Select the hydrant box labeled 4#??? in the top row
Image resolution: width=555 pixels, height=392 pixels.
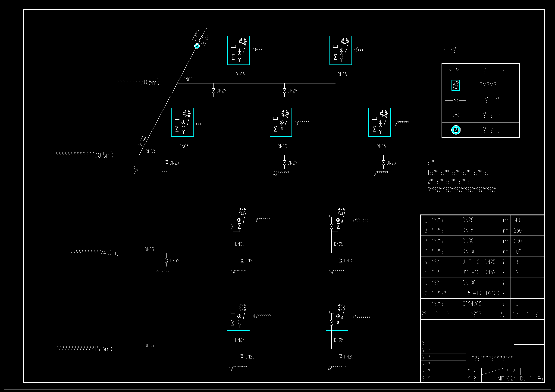point(238,50)
